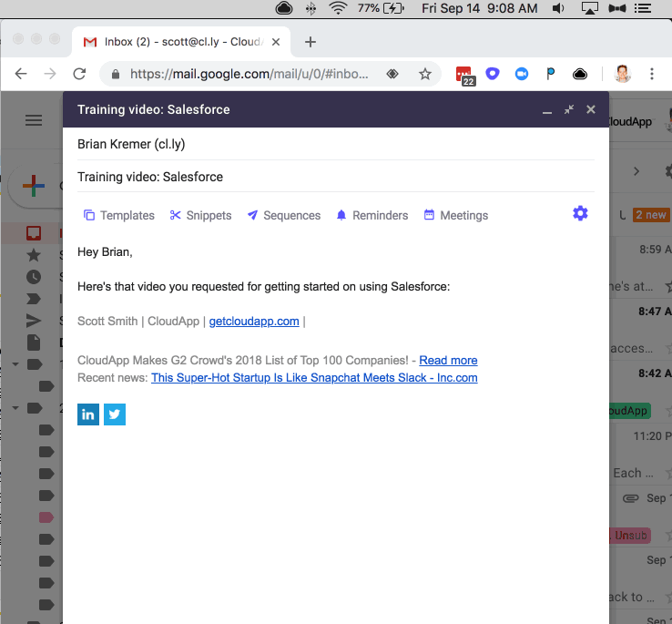Click the Gmail Compose plus button
The width and height of the screenshot is (672, 624).
pos(34,186)
